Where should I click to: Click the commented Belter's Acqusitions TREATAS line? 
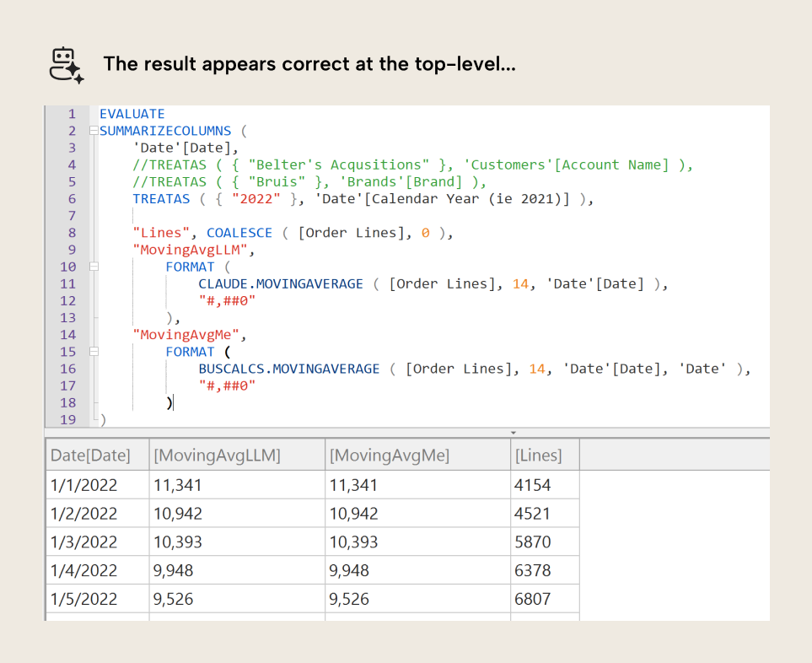click(411, 164)
